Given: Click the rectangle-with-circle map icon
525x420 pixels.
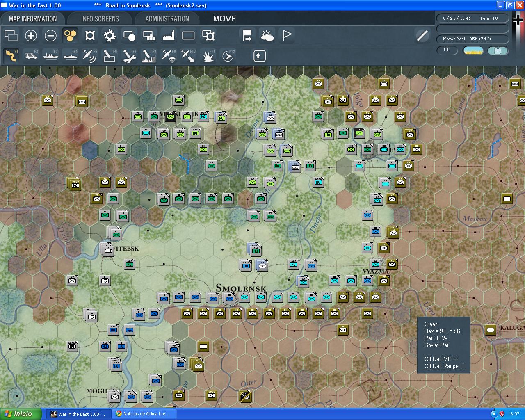Looking at the screenshot, I should [129, 36].
